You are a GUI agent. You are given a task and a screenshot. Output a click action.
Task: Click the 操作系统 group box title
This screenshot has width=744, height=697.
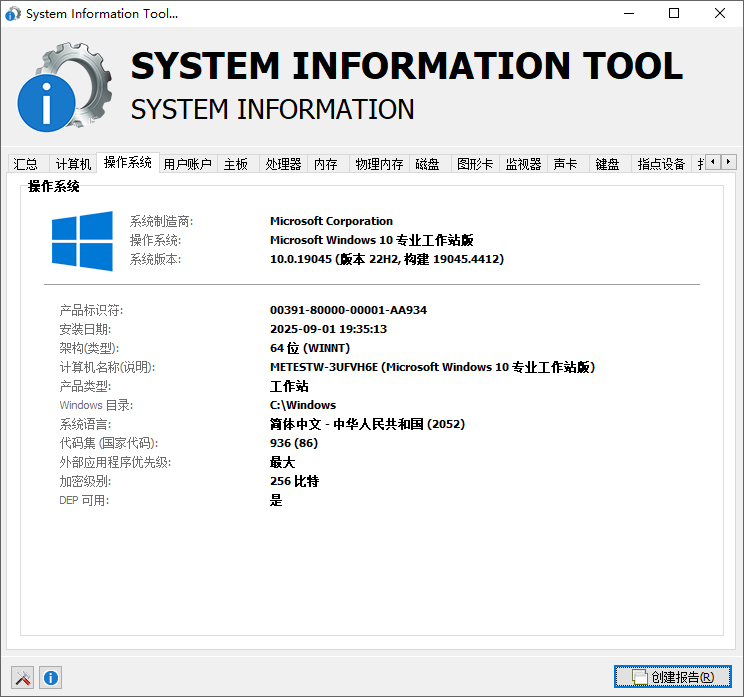54,186
